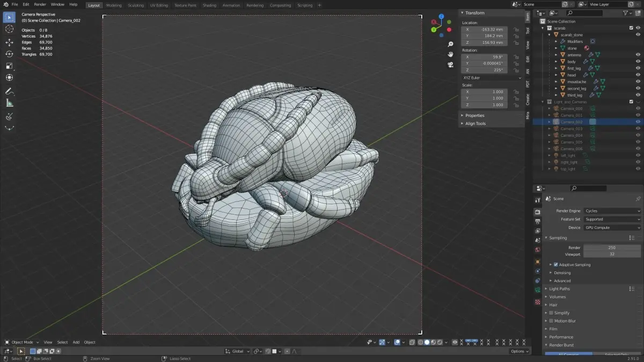Viewport: 644px width, 362px height.
Task: Open the Object properties tab icon
Action: (x=538, y=262)
